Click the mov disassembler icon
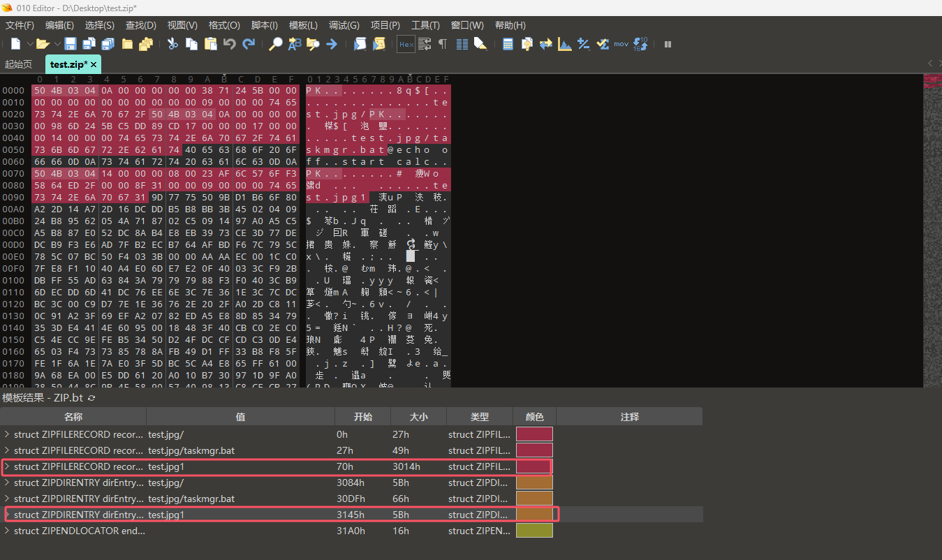This screenshot has height=560, width=942. click(x=621, y=44)
